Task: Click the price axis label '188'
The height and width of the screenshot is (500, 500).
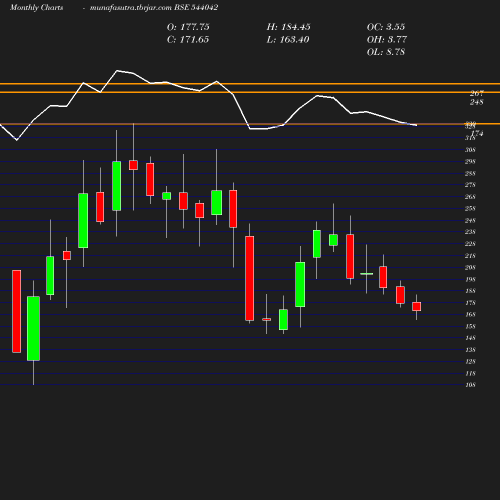Action: point(470,291)
